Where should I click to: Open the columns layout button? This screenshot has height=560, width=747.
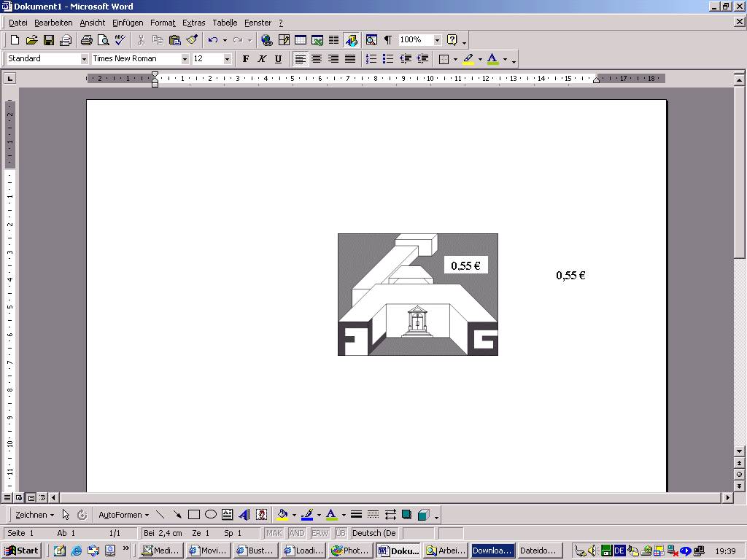coord(333,40)
